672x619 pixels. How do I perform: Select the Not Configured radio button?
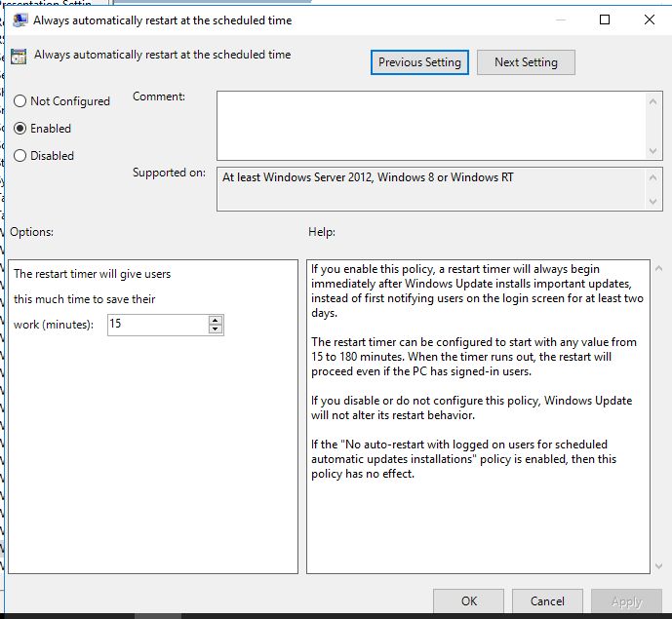(x=20, y=101)
